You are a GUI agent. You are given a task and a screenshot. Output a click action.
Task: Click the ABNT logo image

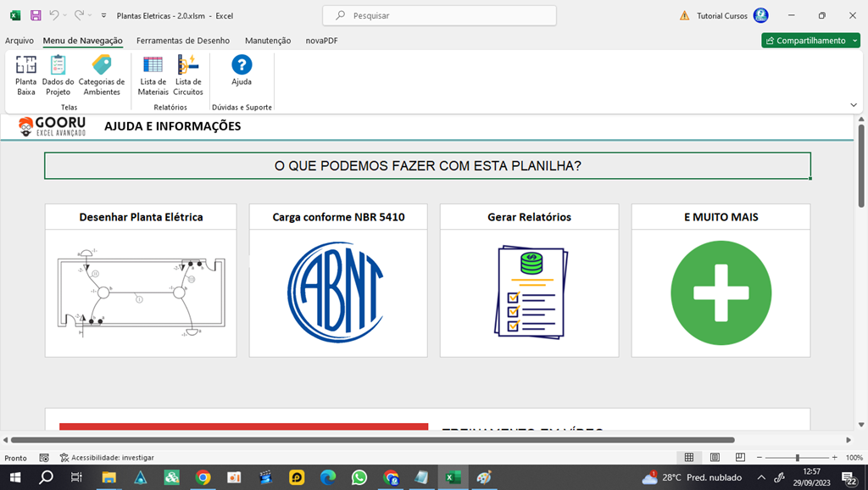[336, 292]
